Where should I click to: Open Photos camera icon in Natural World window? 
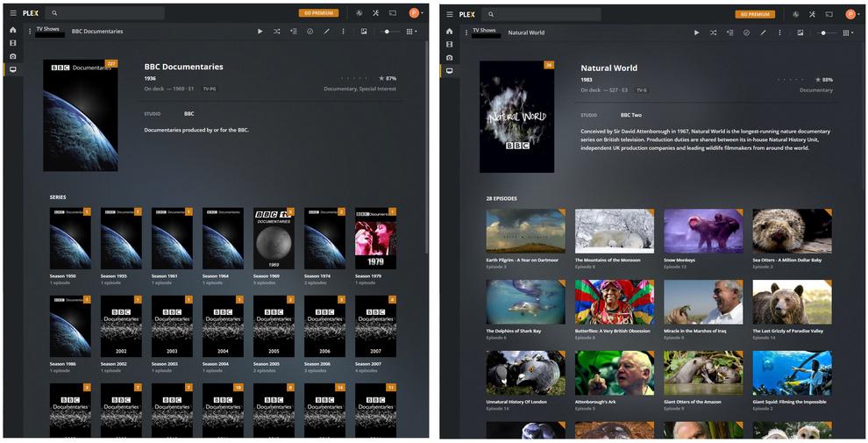click(x=450, y=58)
